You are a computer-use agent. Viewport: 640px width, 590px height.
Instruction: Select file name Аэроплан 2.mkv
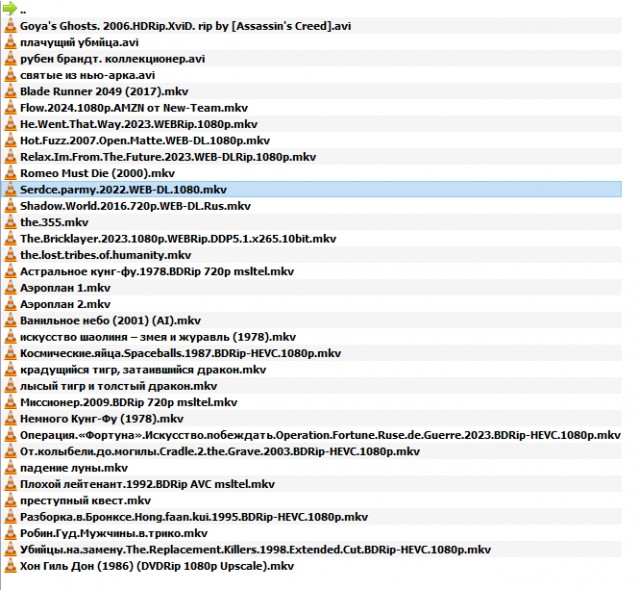tap(65, 304)
